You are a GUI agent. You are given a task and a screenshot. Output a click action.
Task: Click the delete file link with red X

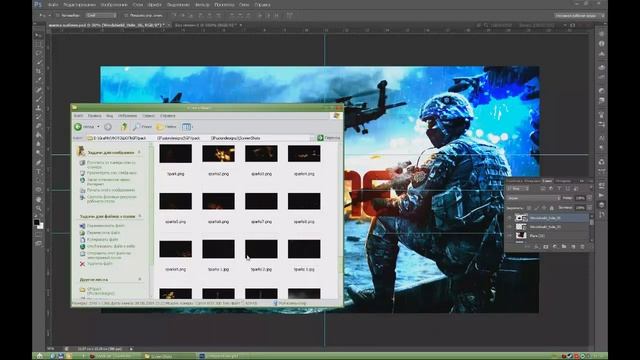96,264
